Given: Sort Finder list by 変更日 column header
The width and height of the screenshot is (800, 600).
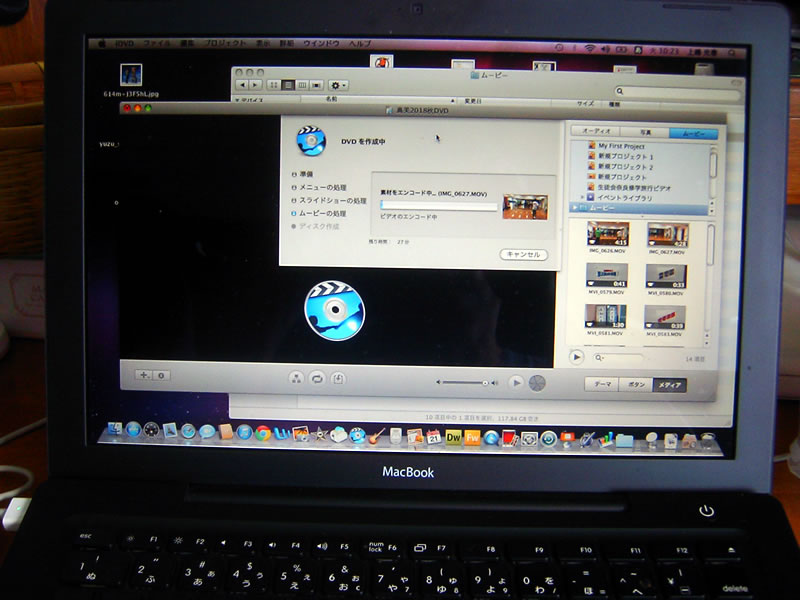Looking at the screenshot, I should [504, 101].
